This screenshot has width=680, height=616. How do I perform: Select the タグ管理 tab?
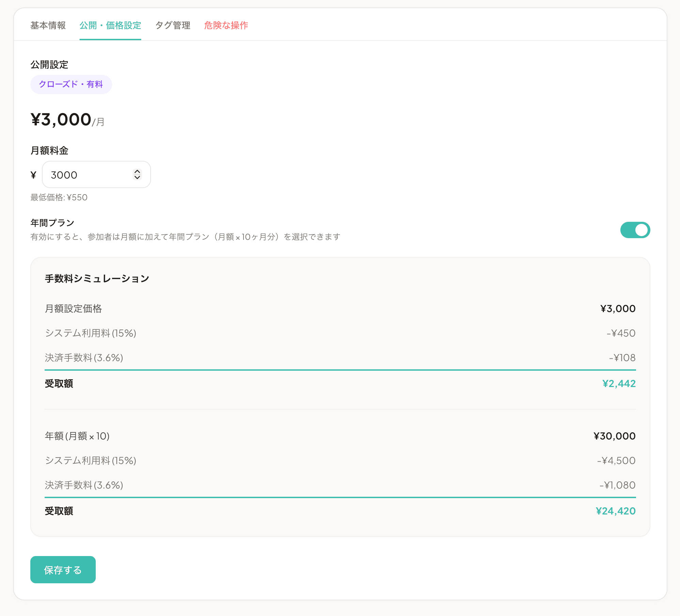pos(173,26)
